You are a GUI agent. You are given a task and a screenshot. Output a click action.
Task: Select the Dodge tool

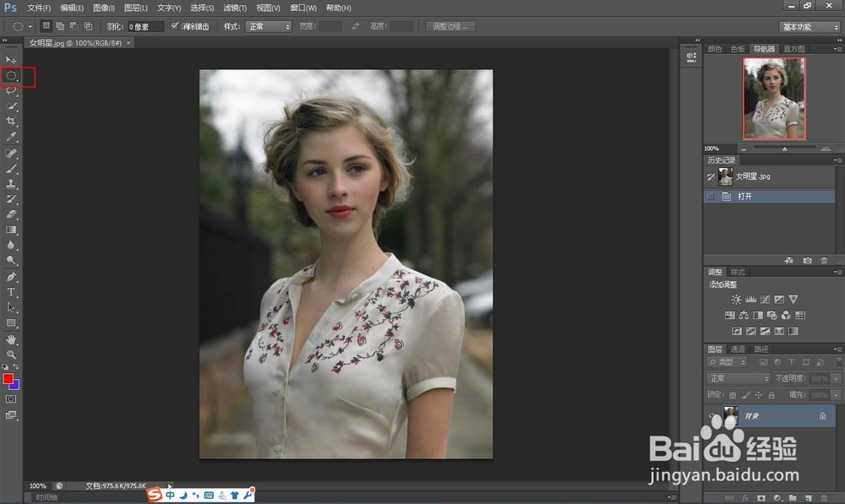point(11,260)
